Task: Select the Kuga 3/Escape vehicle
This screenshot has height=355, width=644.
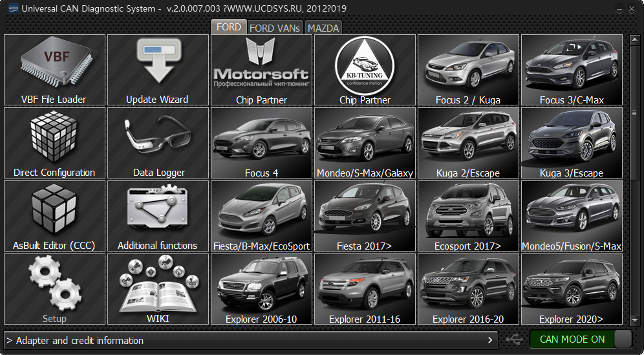Action: (572, 143)
